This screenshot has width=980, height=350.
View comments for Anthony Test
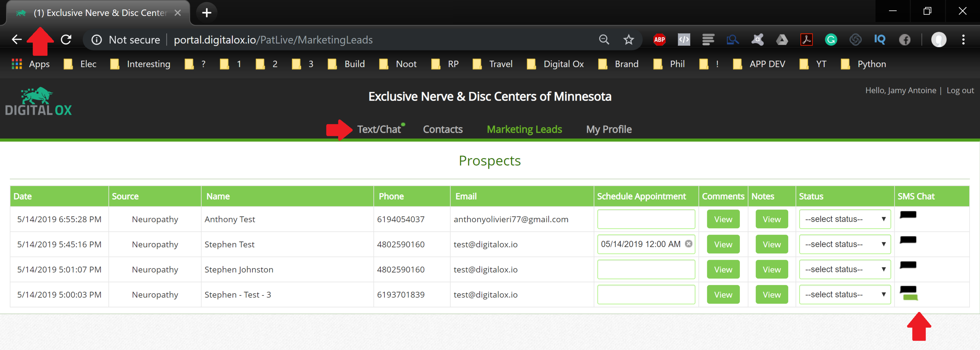[723, 219]
